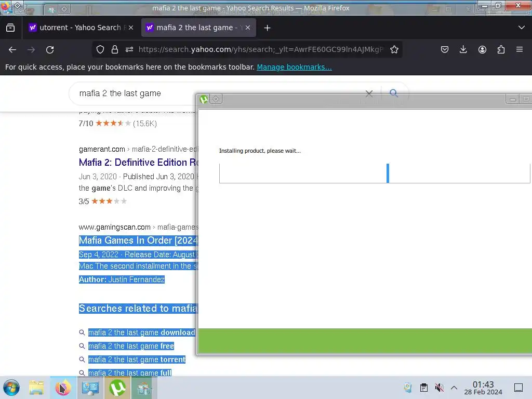Expand hidden system tray icons chevron
Screen dimensions: 532x399
454,388
